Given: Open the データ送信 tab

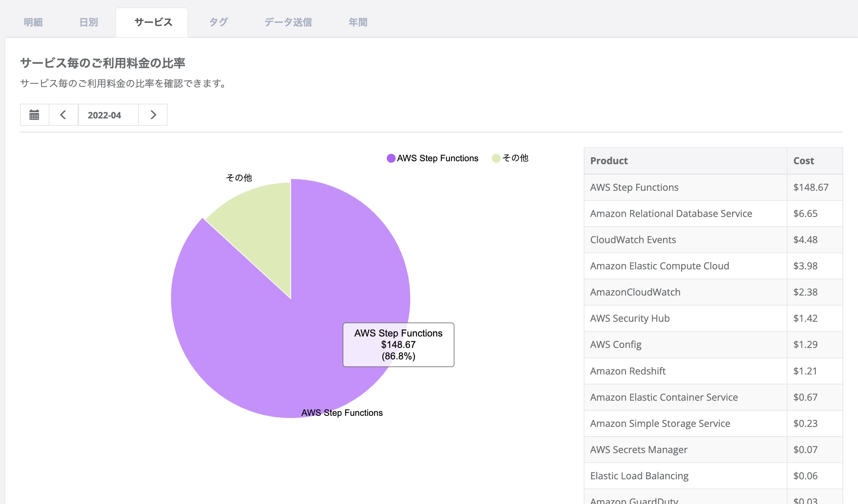Looking at the screenshot, I should click(x=288, y=22).
